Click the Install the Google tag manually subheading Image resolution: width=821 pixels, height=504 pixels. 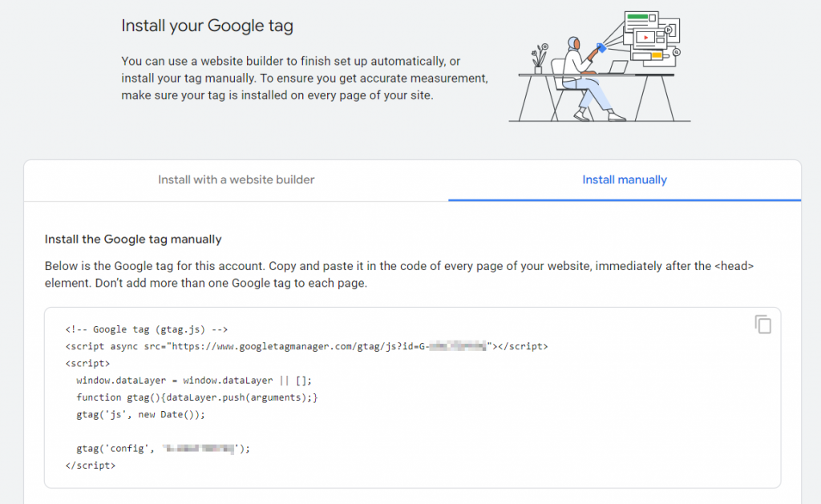click(x=133, y=239)
